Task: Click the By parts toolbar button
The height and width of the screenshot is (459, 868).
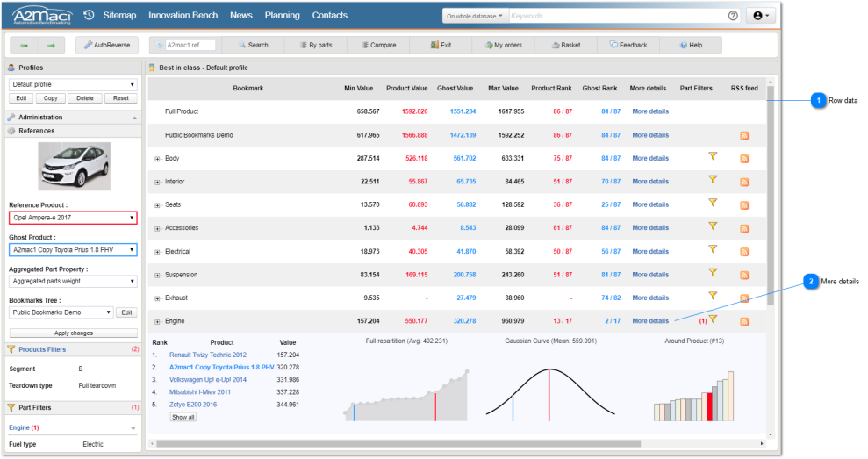Action: click(x=316, y=46)
